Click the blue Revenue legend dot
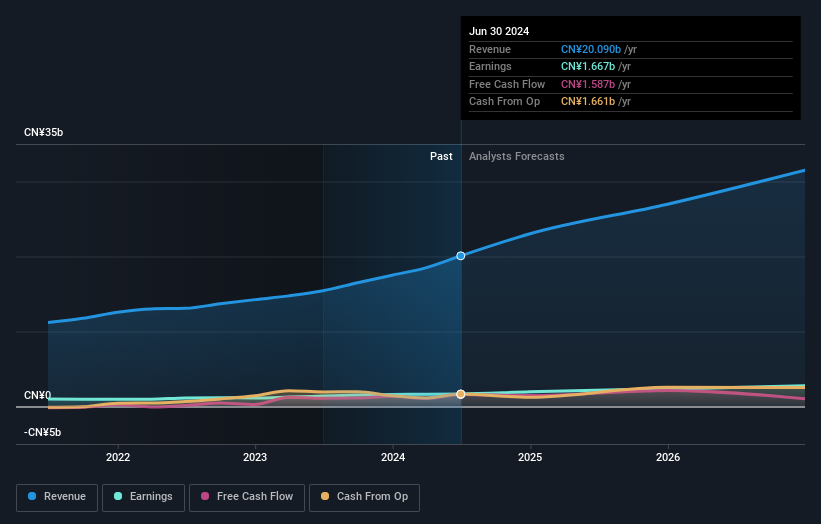The image size is (821, 524). (x=32, y=496)
